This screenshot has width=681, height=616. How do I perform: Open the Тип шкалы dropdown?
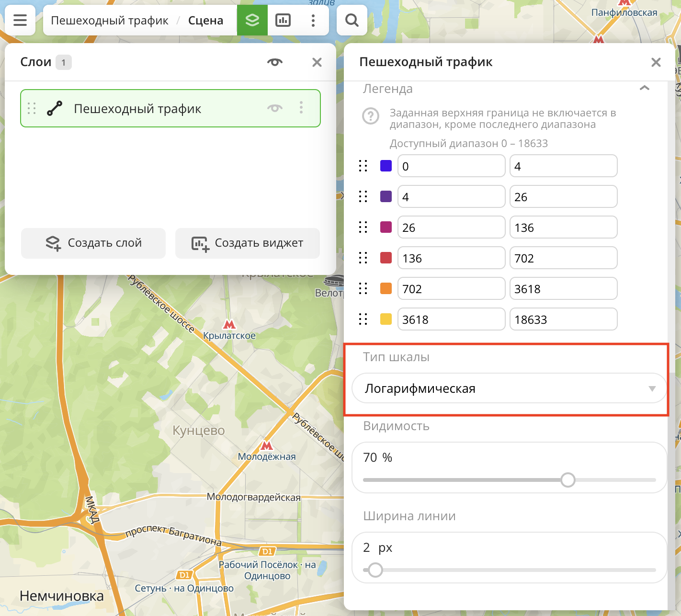tap(509, 388)
